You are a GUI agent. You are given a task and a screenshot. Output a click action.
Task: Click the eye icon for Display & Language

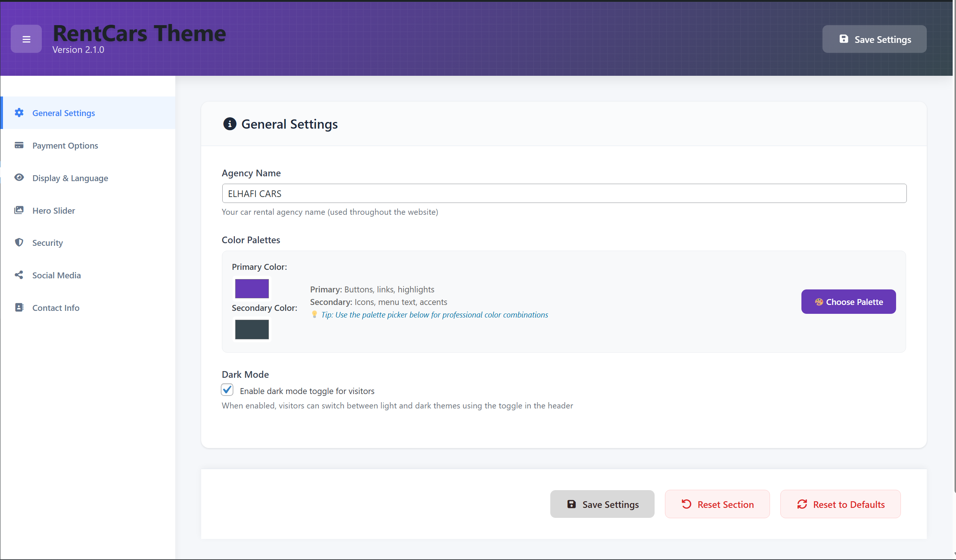pyautogui.click(x=19, y=177)
